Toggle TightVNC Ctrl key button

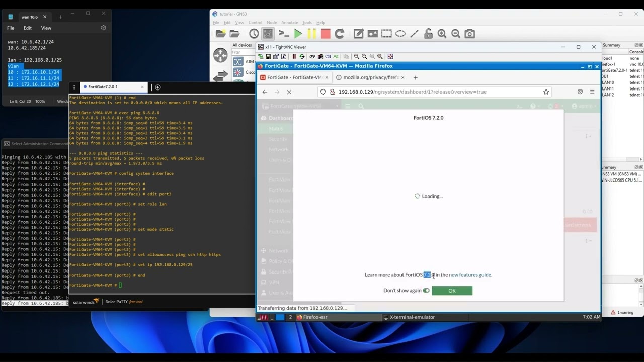[328, 56]
